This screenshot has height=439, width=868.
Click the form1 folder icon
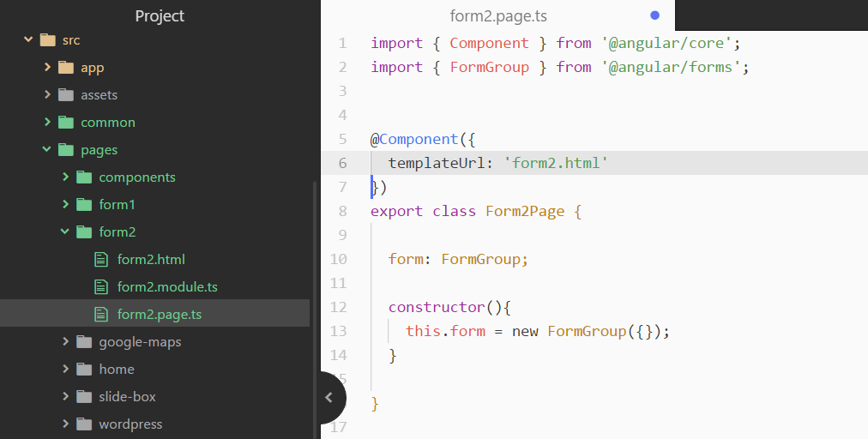[84, 204]
